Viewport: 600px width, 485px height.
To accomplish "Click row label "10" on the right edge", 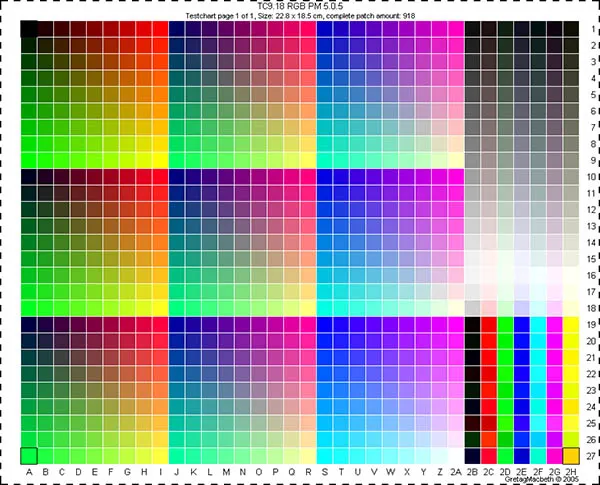I will coord(591,177).
